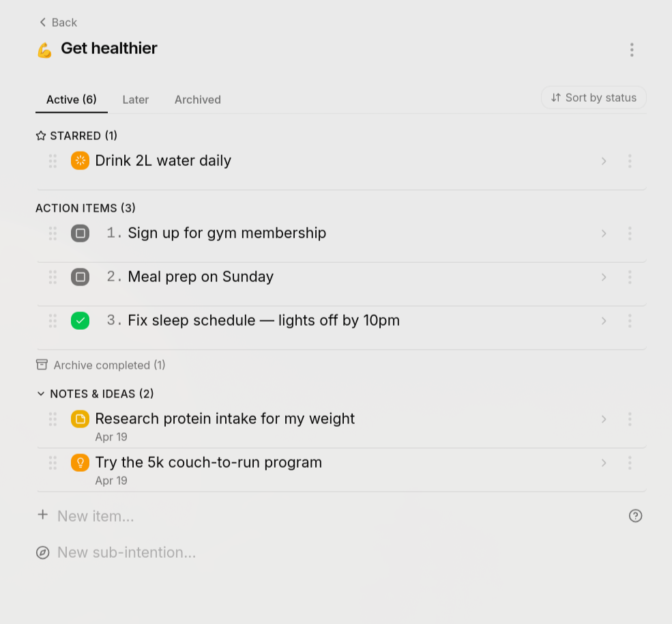Check off Sign up for gym membership
The height and width of the screenshot is (624, 672).
pos(80,233)
